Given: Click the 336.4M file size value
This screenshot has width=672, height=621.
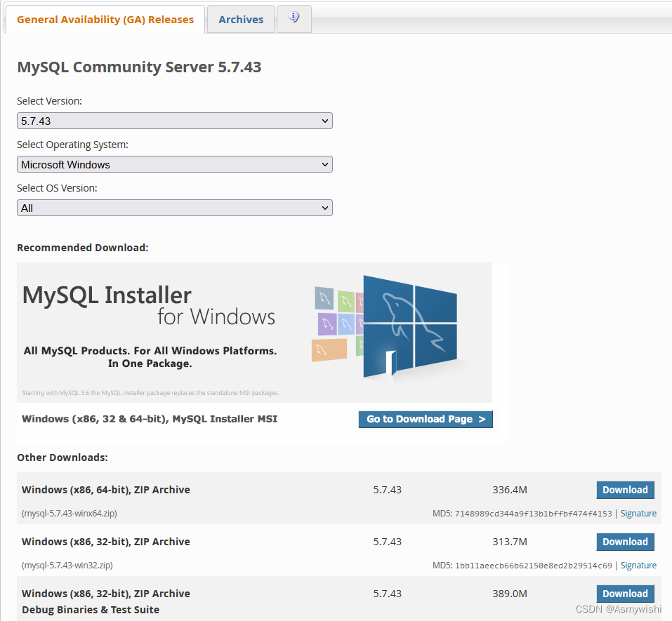Looking at the screenshot, I should click(510, 490).
